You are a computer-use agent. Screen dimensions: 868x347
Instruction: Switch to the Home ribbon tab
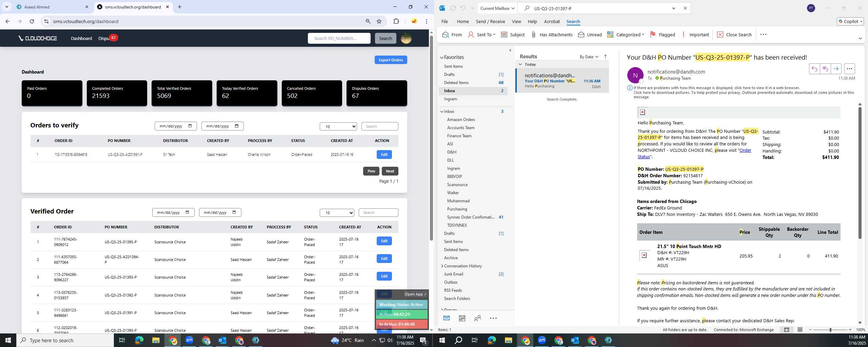tap(463, 21)
